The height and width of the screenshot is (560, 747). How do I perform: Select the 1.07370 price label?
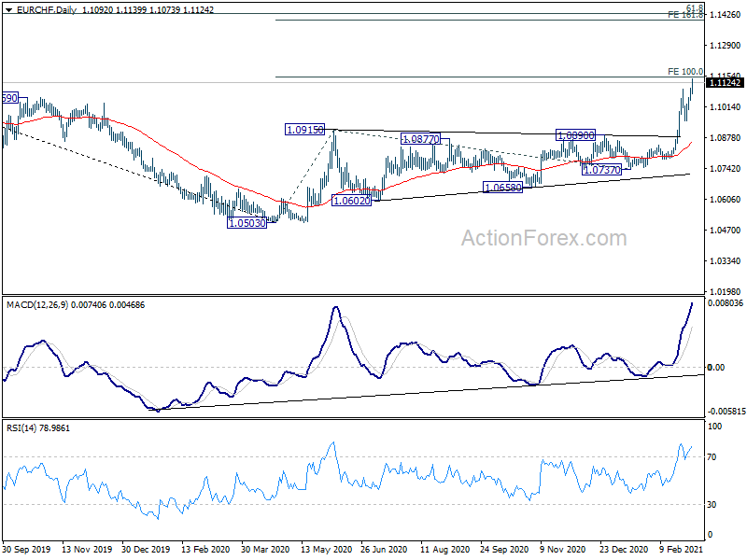click(x=601, y=169)
